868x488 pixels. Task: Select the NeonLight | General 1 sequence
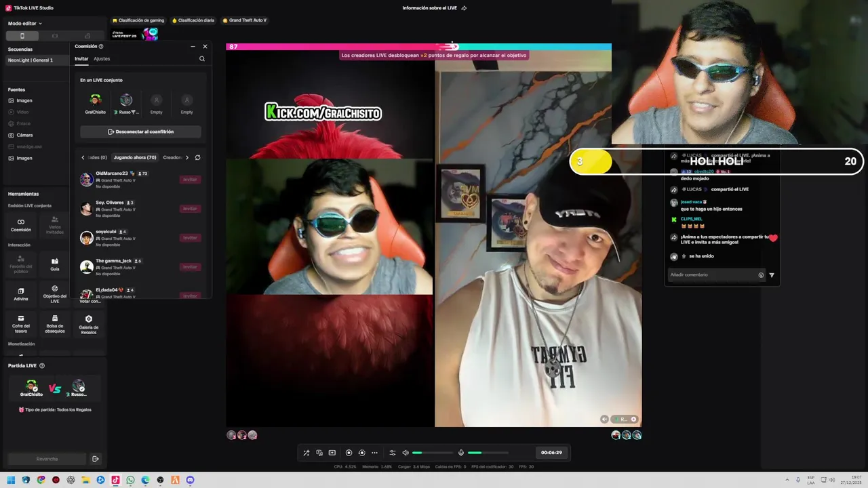37,60
